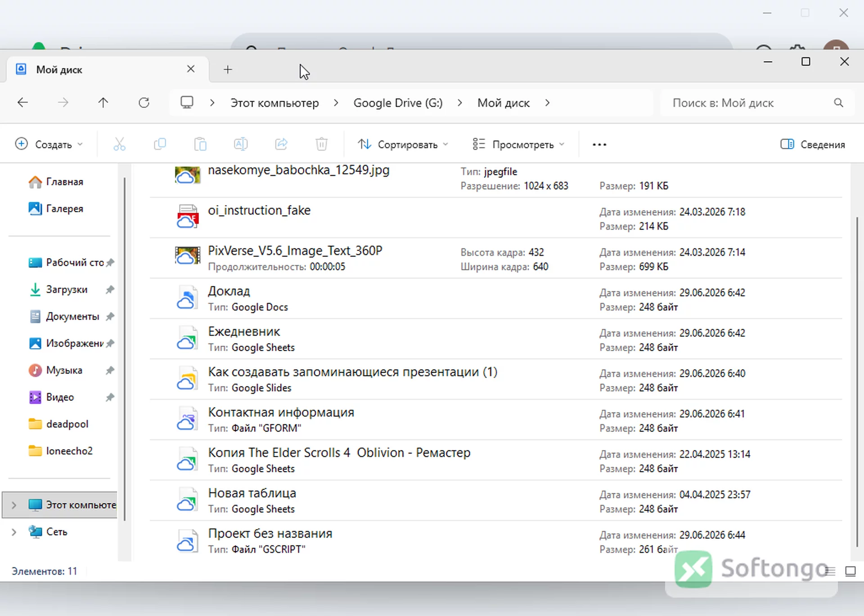Go up one folder level
The height and width of the screenshot is (616, 864).
pyautogui.click(x=103, y=103)
